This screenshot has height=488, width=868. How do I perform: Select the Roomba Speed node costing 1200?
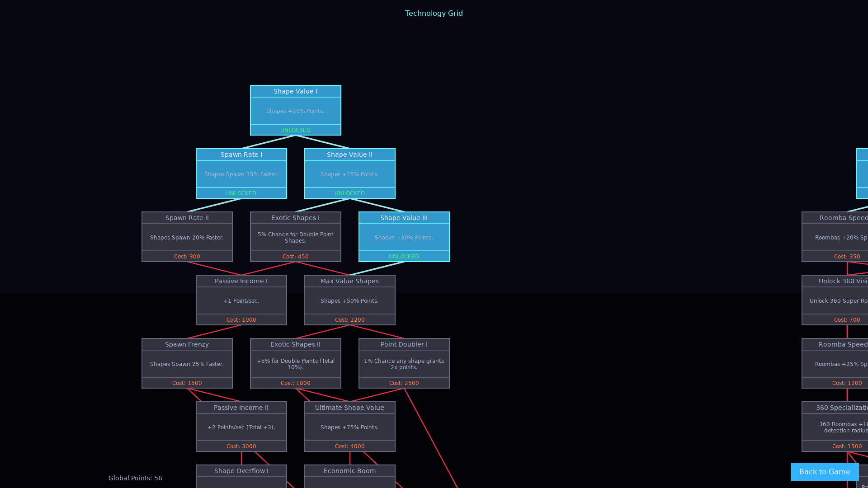[x=835, y=363]
